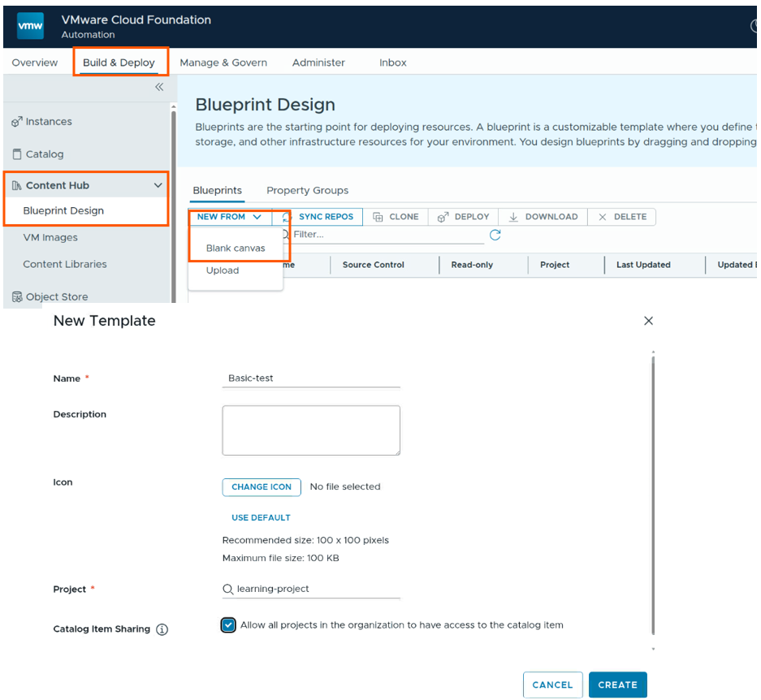Open Instances in the sidebar
The width and height of the screenshot is (761, 700).
[x=48, y=122]
